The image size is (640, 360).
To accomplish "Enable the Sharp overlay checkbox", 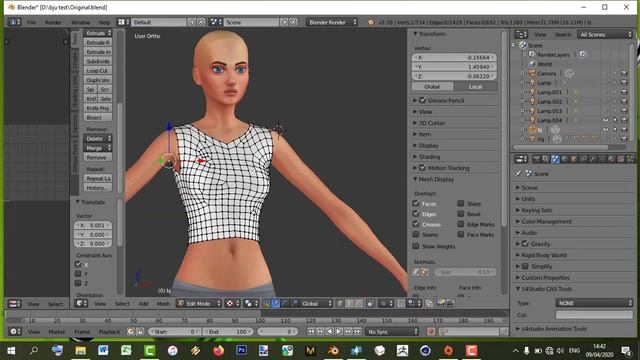I will pyautogui.click(x=461, y=203).
